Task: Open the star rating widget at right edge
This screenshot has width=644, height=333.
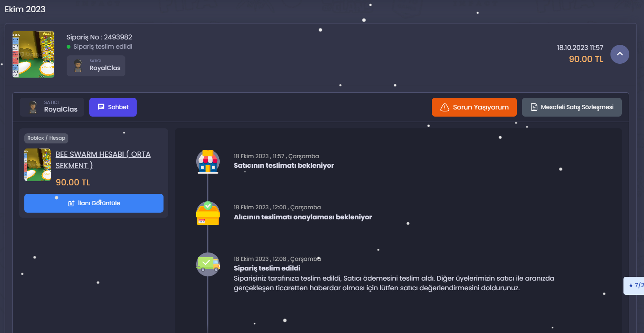Action: (x=634, y=286)
